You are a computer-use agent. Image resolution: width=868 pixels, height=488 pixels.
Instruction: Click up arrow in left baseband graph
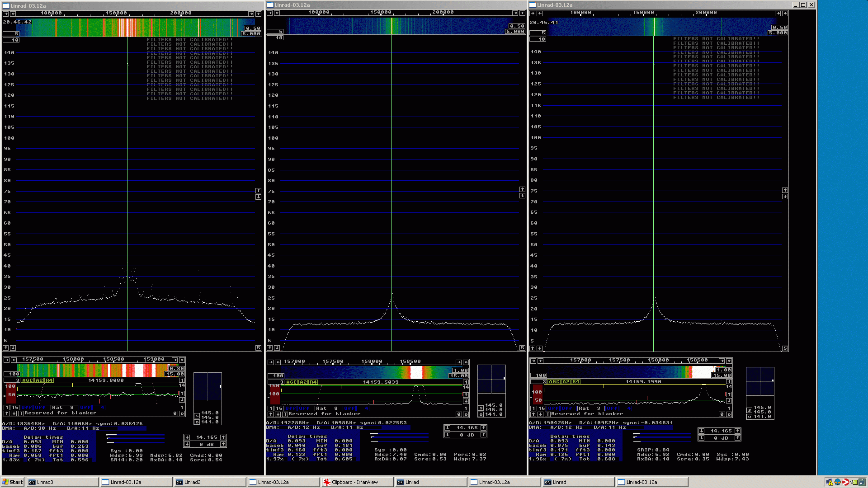tap(182, 394)
